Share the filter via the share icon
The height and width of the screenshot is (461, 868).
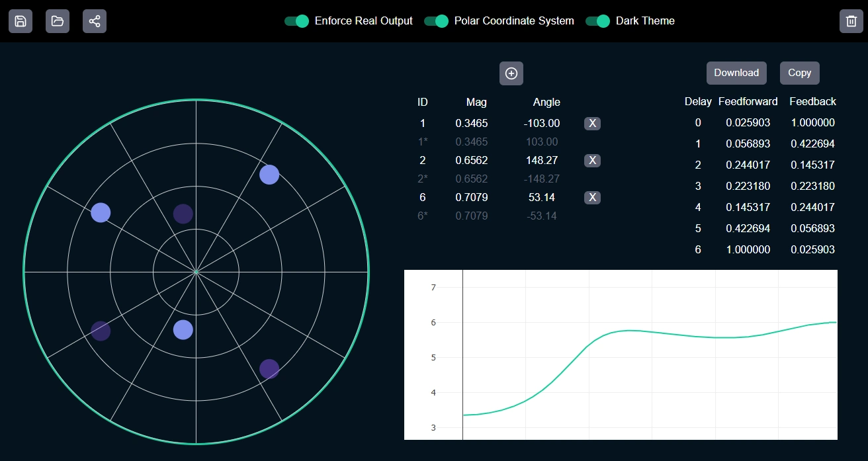click(x=94, y=21)
